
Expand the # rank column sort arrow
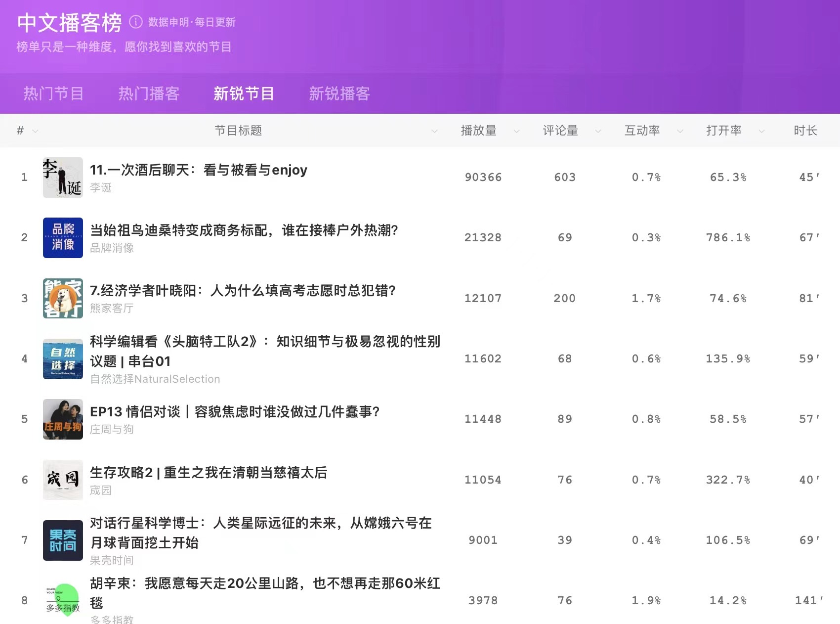pos(35,131)
